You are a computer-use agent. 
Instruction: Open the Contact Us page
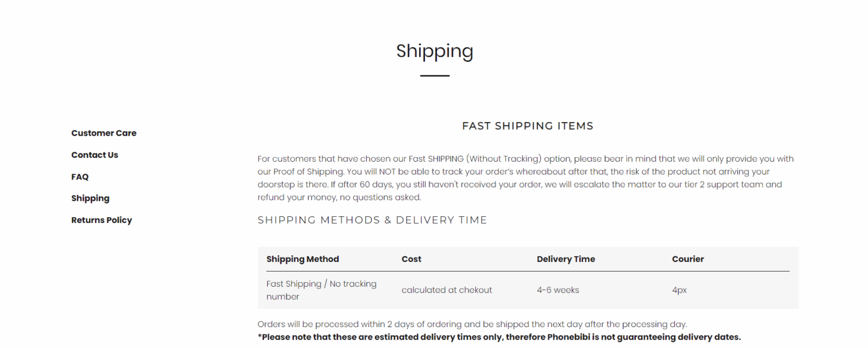point(94,154)
